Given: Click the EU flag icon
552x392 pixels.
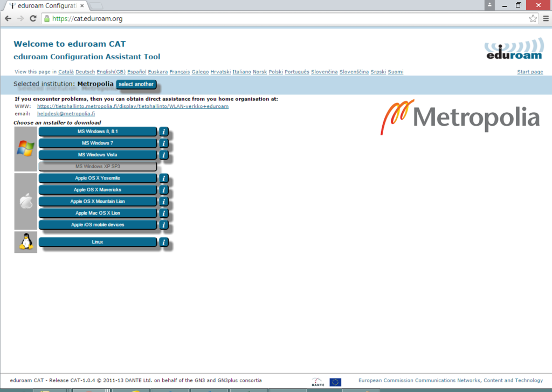Looking at the screenshot, I should 335,382.
